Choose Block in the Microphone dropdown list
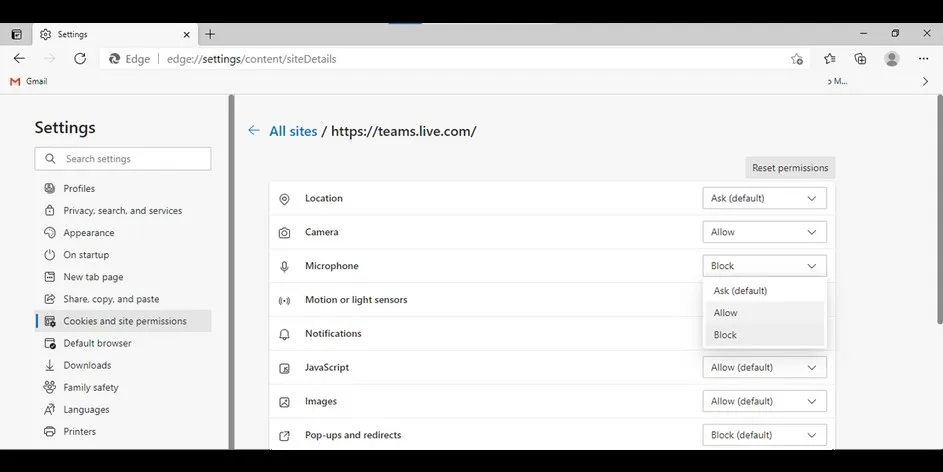 point(764,335)
